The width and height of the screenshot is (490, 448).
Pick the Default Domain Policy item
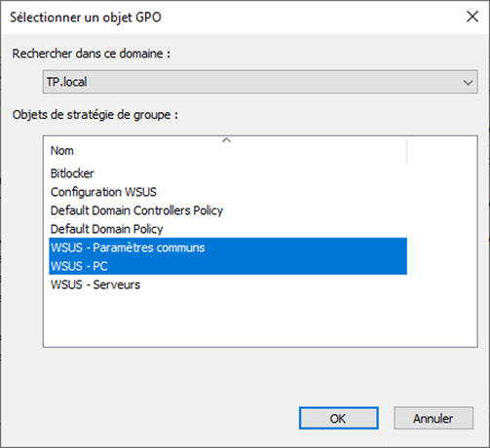(106, 229)
